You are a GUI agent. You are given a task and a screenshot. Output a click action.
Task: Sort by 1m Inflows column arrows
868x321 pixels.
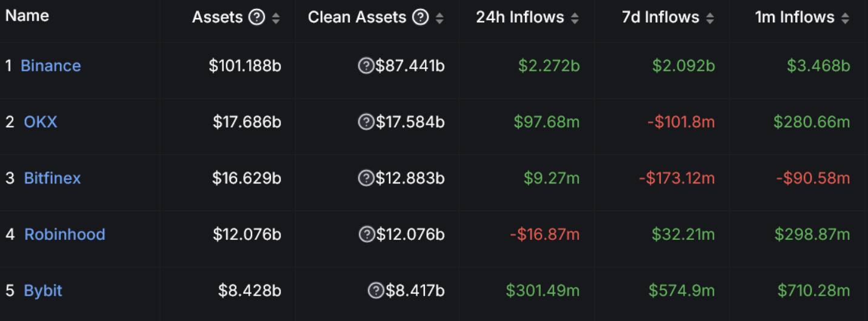(x=845, y=18)
